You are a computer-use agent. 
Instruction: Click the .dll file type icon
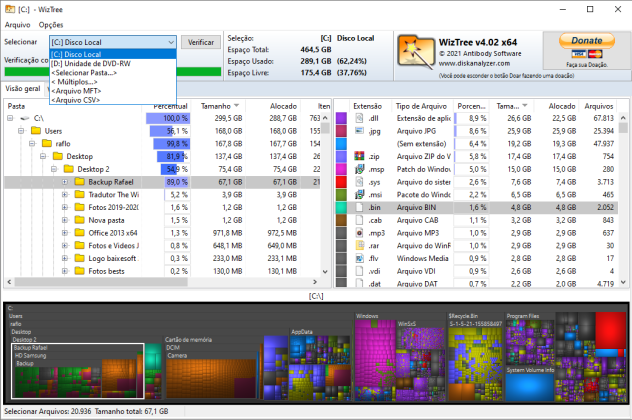click(x=360, y=118)
